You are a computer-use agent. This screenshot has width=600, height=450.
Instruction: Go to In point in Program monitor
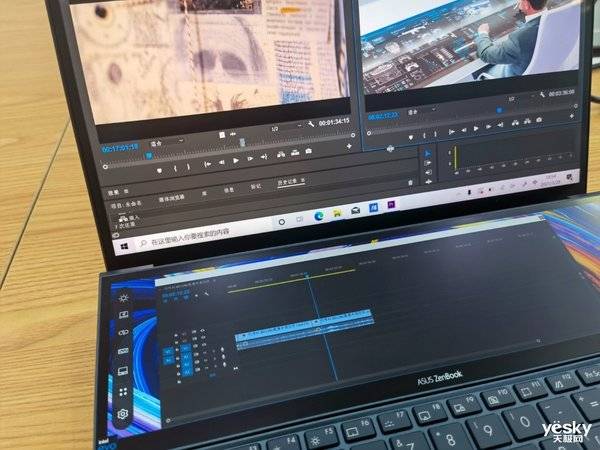pos(452,132)
